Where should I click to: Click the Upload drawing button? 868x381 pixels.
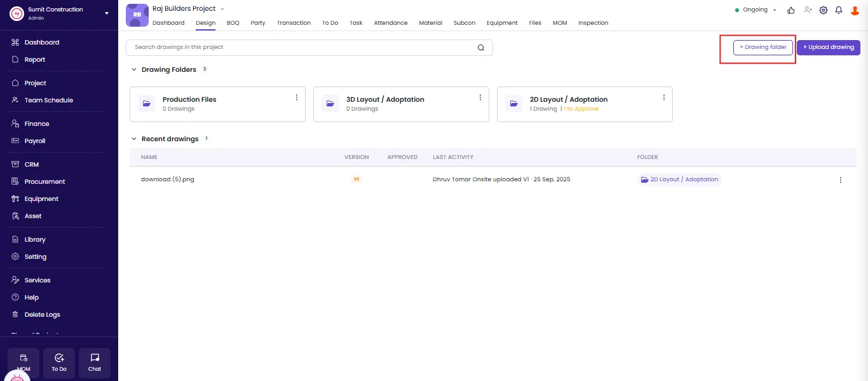point(829,48)
